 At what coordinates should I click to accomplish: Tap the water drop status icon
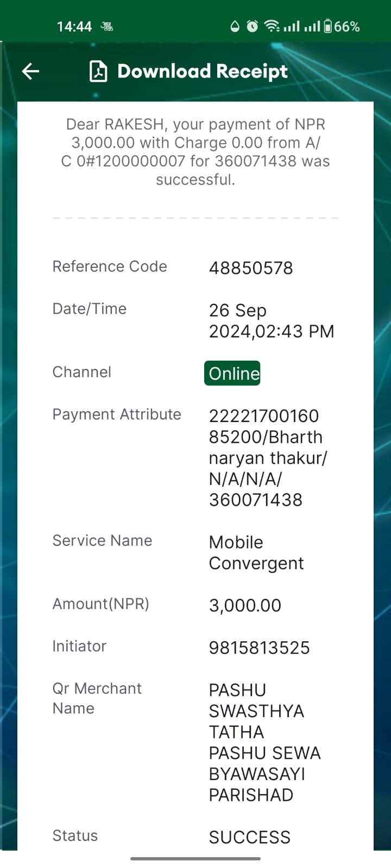point(235,26)
